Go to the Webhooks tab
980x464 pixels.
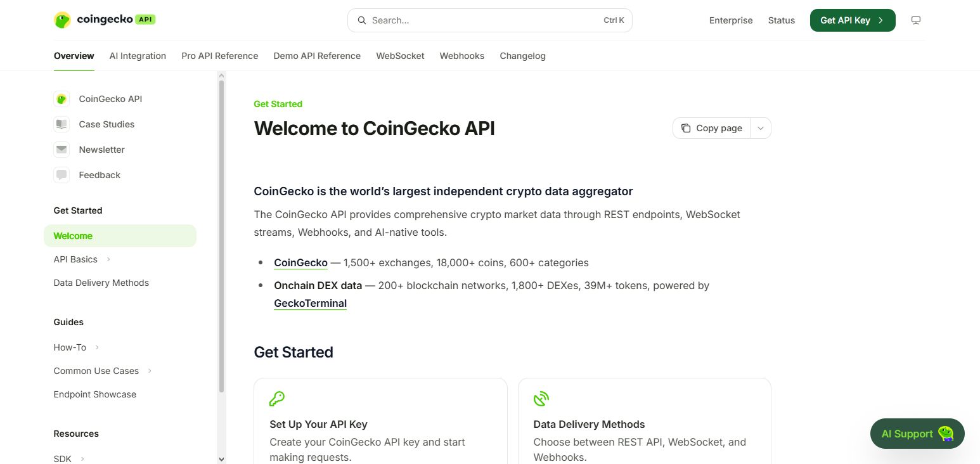(x=462, y=56)
